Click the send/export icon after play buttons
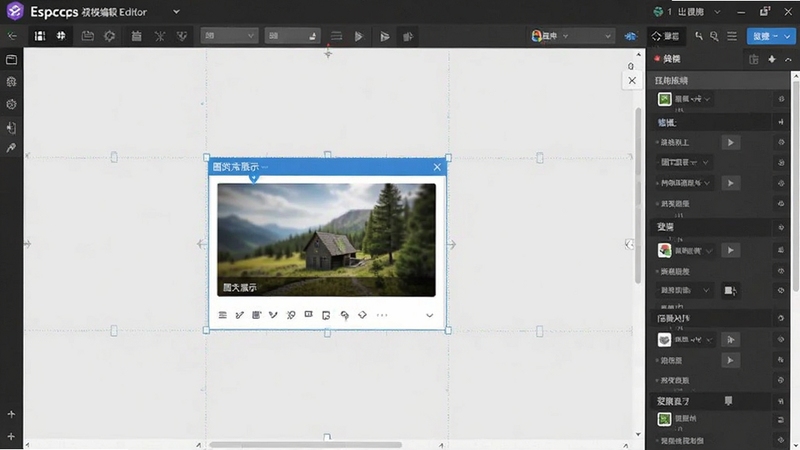The height and width of the screenshot is (450, 800). click(408, 36)
